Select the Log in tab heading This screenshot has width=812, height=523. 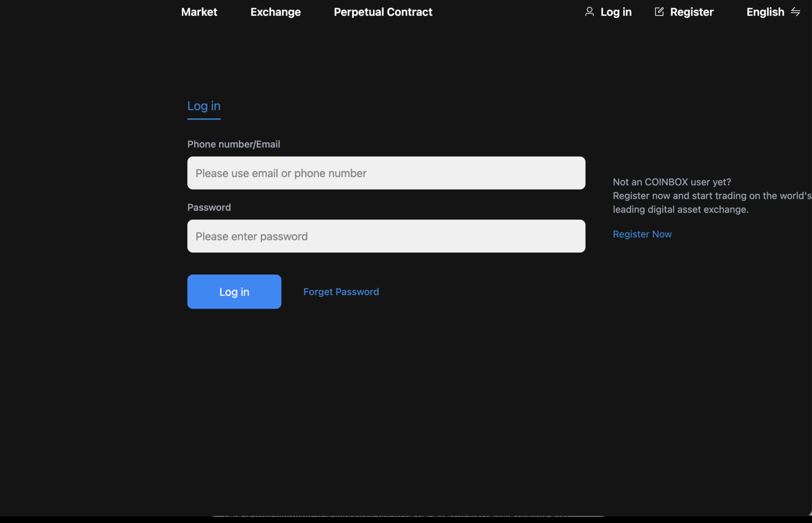204,106
